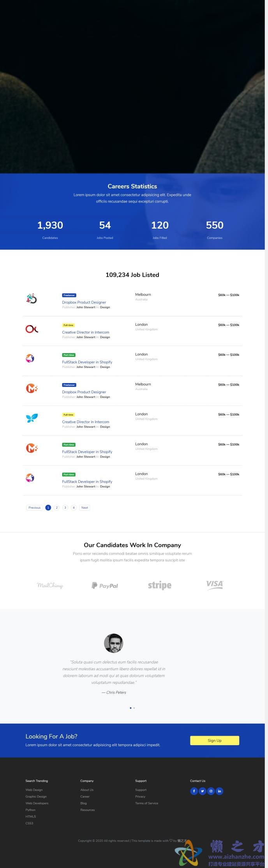Click the yellow Sign Up button

click(x=215, y=740)
